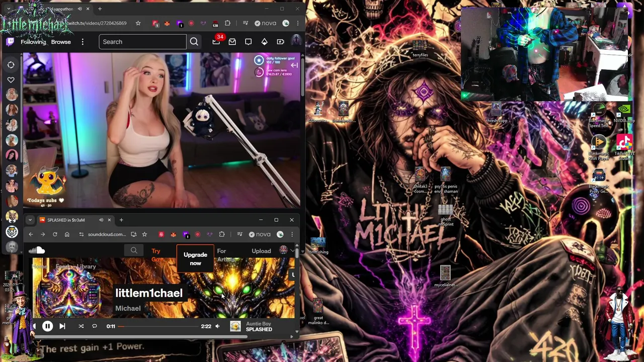Screen dimensions: 644x362
Task: Seek along the SoundCloud track progress bar
Action: pos(158,326)
